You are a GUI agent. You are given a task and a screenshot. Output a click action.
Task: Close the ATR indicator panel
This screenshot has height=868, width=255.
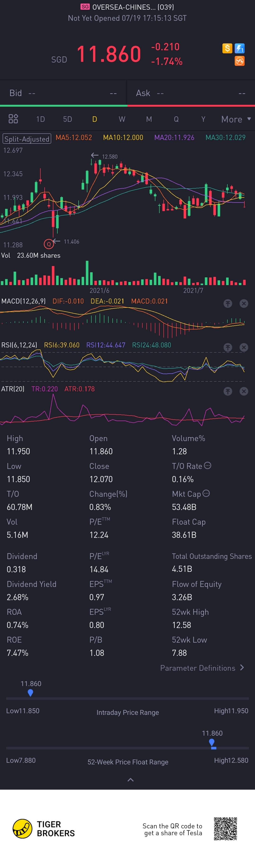pos(243,391)
